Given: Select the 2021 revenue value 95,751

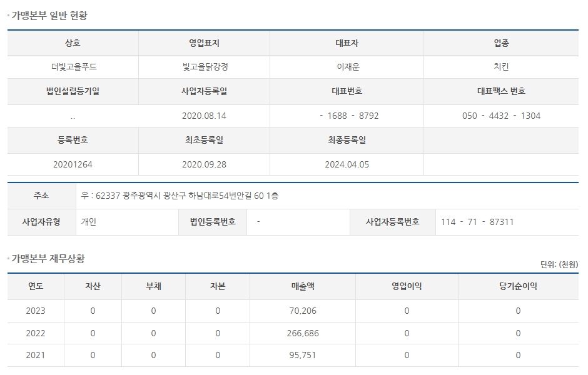Looking at the screenshot, I should coord(303,355).
